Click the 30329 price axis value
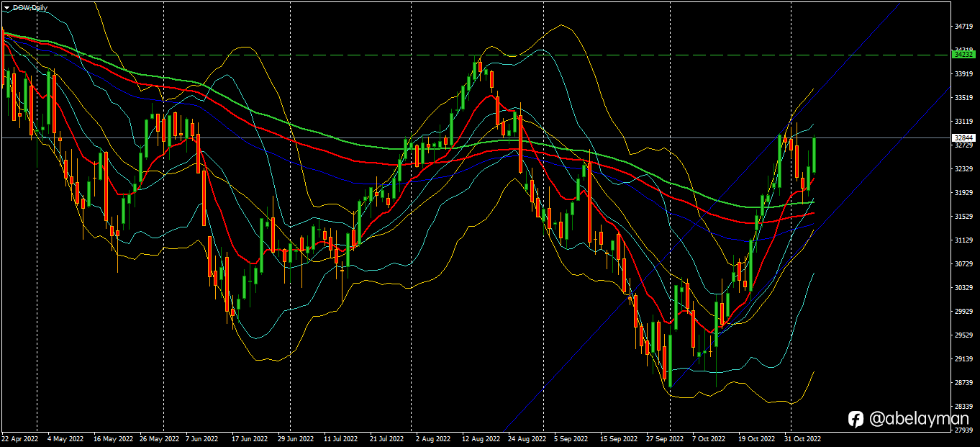 click(964, 287)
